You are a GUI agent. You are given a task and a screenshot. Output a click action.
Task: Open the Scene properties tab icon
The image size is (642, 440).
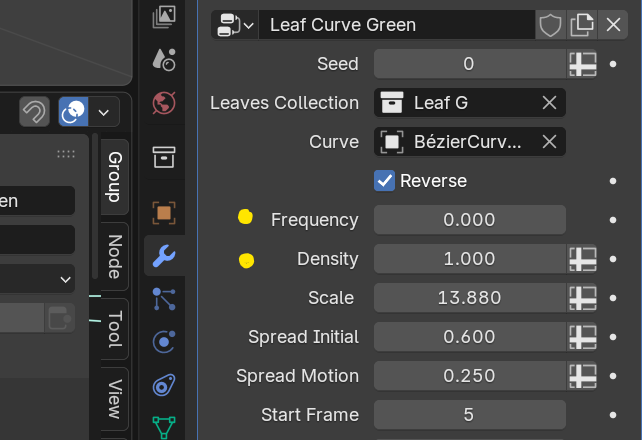point(164,60)
